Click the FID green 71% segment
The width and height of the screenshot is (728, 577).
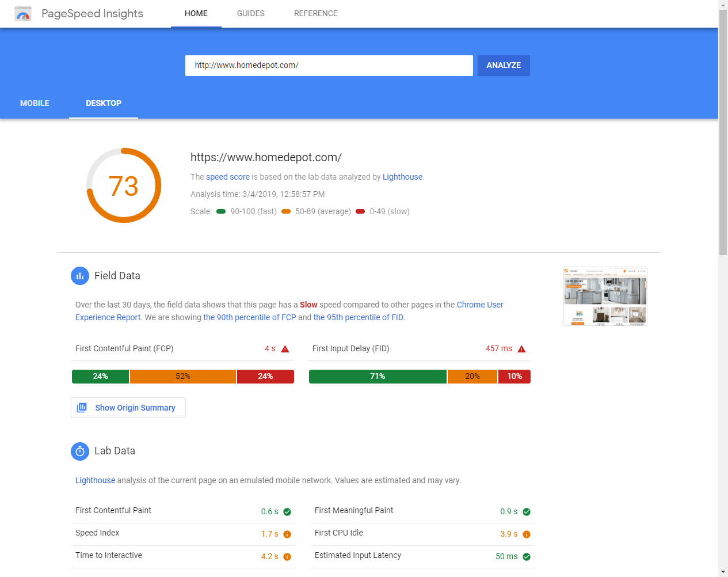[x=378, y=377]
